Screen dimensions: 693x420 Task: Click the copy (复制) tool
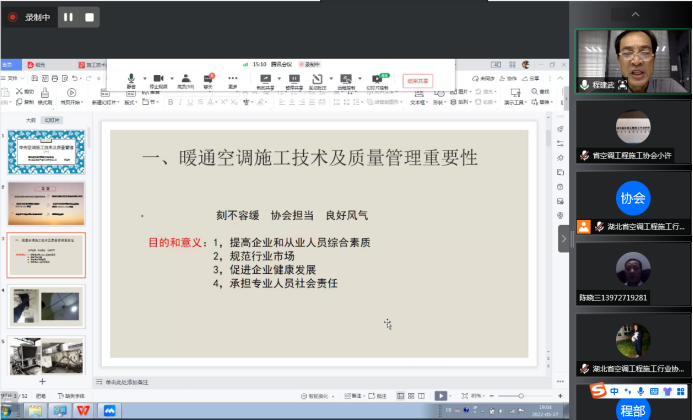click(25, 102)
